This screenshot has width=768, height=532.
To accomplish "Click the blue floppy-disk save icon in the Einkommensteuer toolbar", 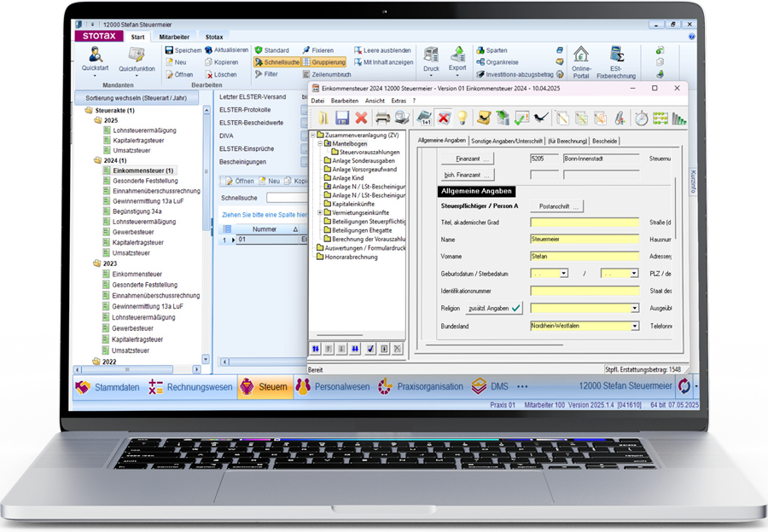I will pyautogui.click(x=342, y=118).
